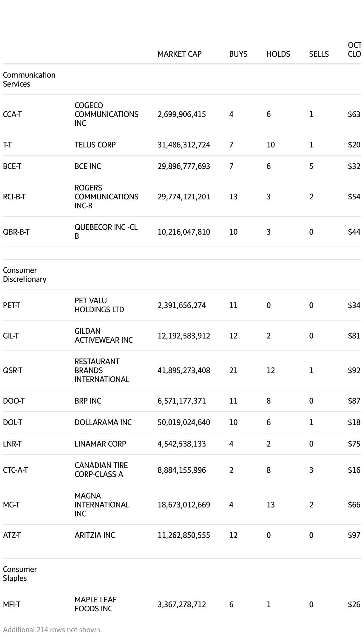Click the T-T ticker for Telus

[x=7, y=145]
